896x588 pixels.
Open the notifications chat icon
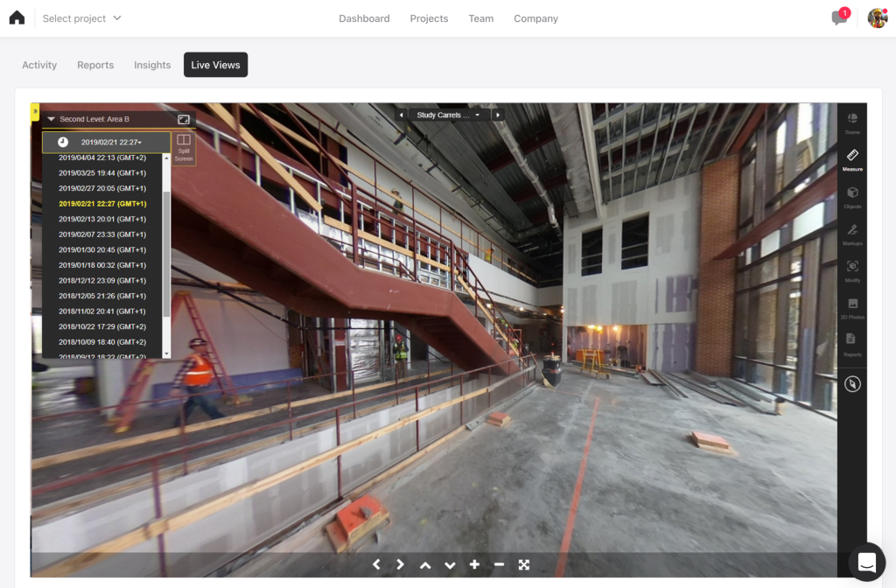[838, 18]
